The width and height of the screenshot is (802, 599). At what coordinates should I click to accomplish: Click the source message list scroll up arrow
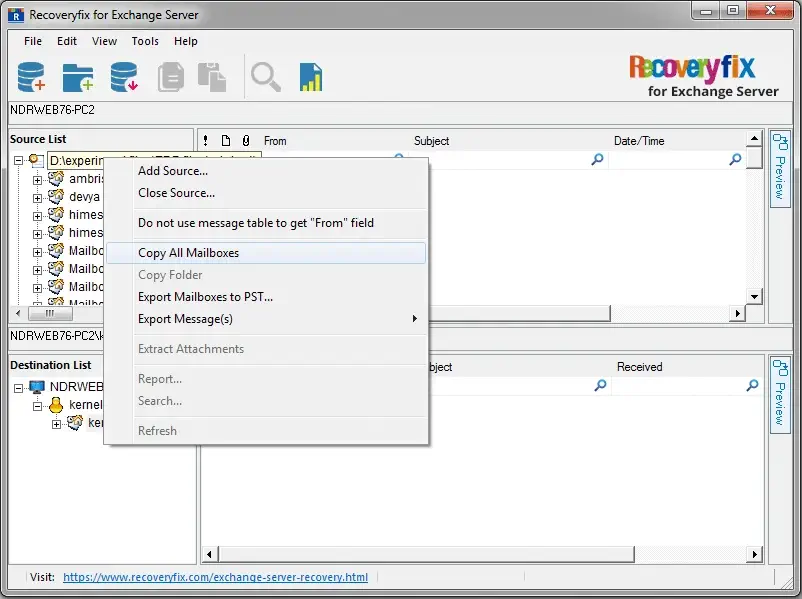pyautogui.click(x=754, y=138)
